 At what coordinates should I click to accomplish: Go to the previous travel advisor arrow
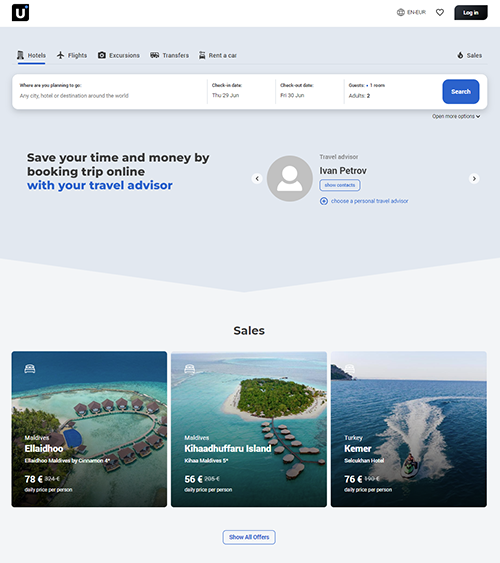(257, 178)
